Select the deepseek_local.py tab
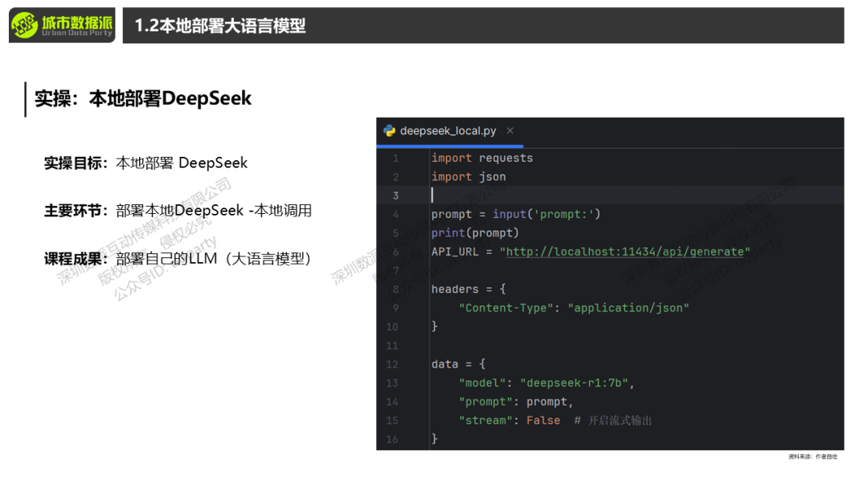The width and height of the screenshot is (868, 489). 448,130
